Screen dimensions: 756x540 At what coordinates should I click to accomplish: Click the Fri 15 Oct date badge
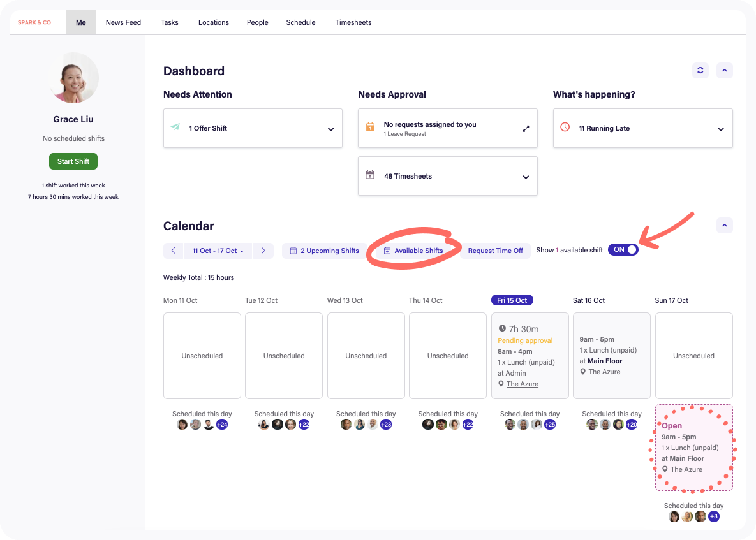[512, 300]
